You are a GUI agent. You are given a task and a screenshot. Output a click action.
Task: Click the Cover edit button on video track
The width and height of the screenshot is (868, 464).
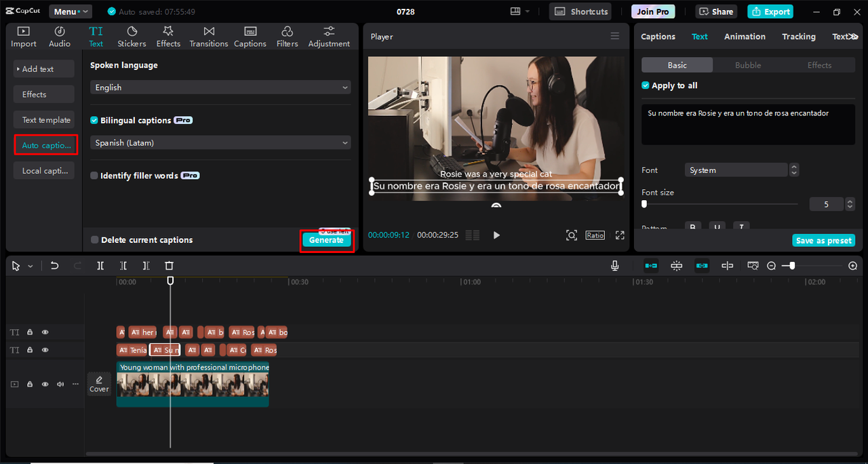tap(99, 383)
